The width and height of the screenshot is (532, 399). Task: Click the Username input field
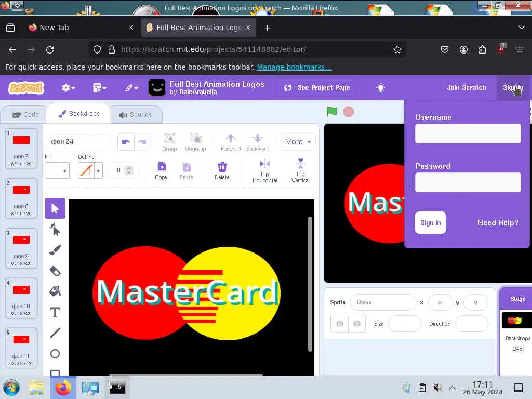click(x=468, y=134)
